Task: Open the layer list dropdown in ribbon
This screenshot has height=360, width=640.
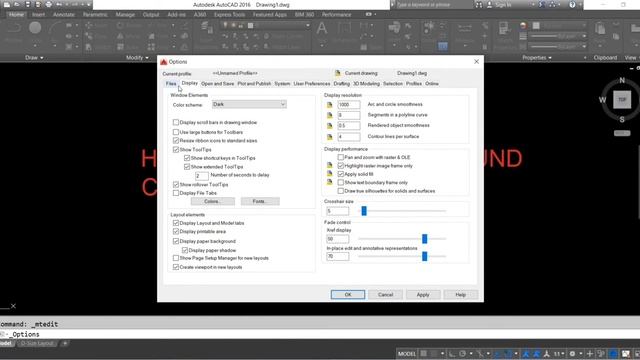Action: 308,25
